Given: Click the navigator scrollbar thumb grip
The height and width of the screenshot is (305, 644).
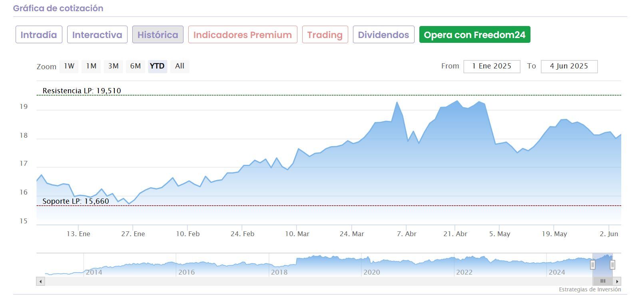Looking at the screenshot, I should point(603,281).
